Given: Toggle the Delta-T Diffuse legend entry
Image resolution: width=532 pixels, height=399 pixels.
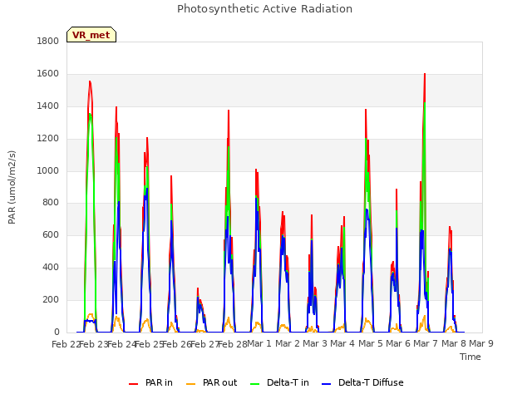Looking at the screenshot, I should 362,382.
